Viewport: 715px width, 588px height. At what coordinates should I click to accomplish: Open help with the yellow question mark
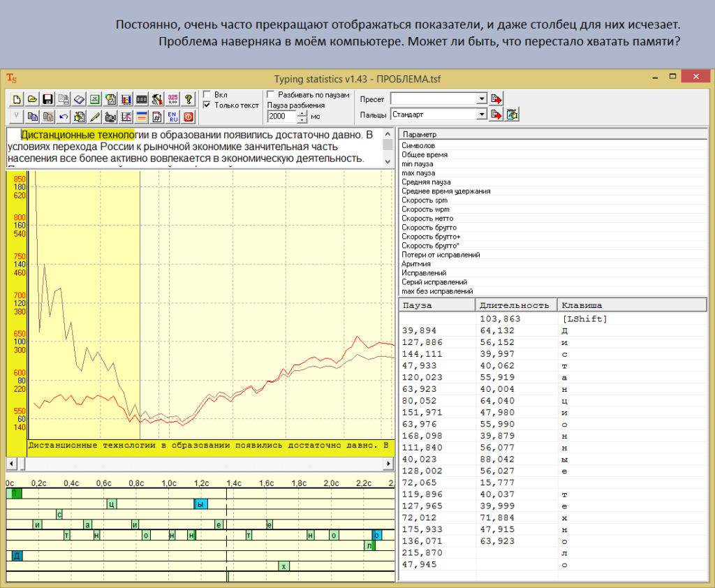(x=189, y=99)
